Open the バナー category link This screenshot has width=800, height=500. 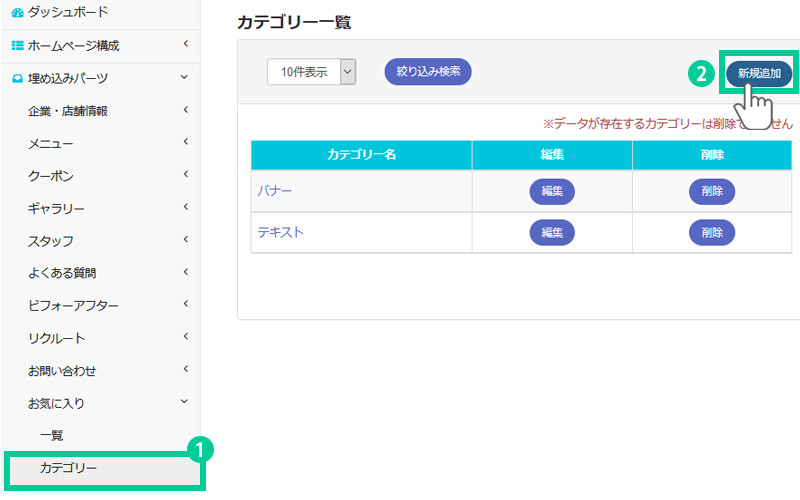click(275, 190)
